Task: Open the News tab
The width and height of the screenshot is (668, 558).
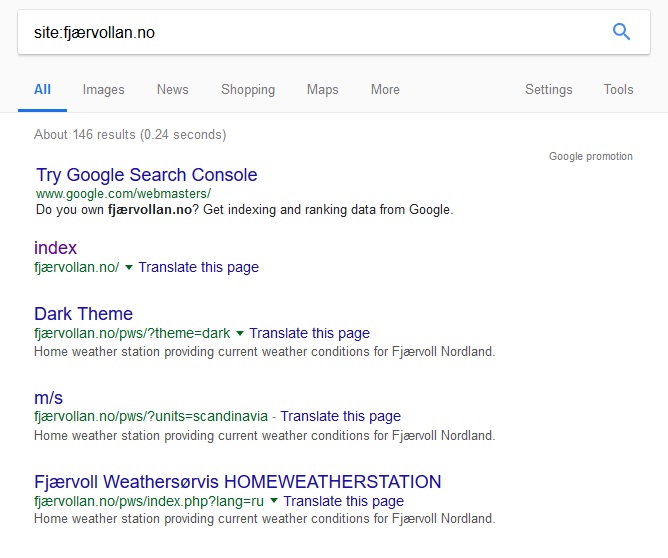Action: tap(173, 89)
